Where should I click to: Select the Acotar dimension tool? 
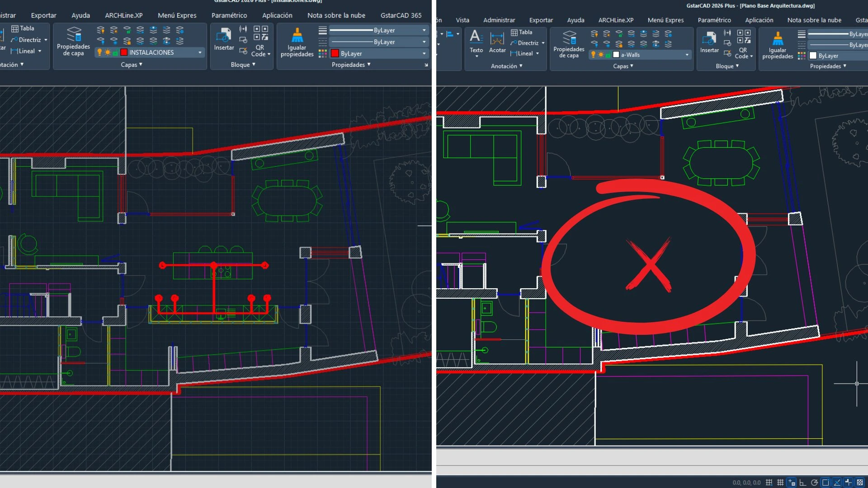[x=497, y=43]
